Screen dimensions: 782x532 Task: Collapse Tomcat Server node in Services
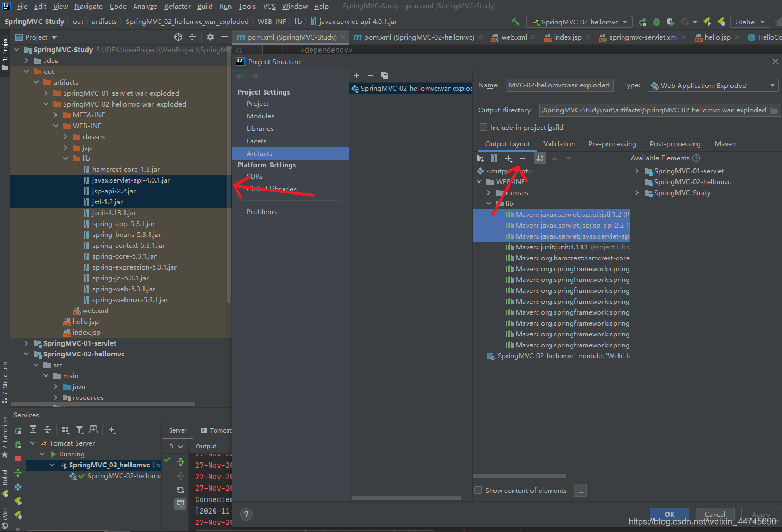pos(32,443)
